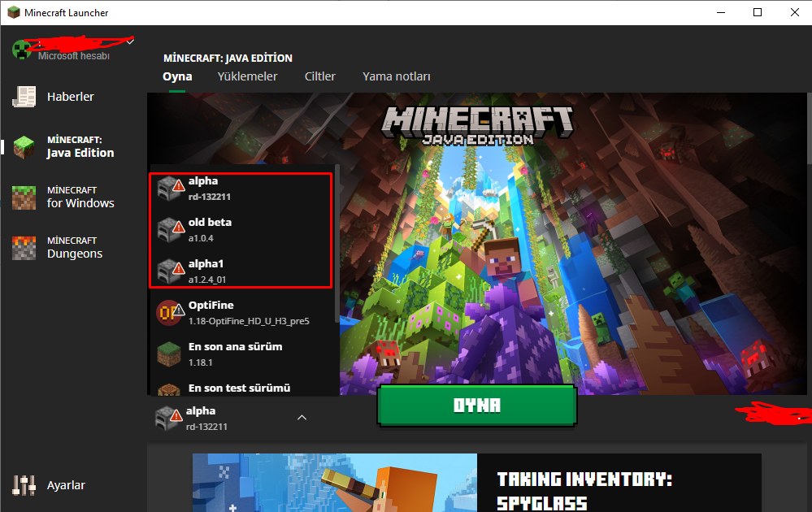Screen dimensions: 812x512
Task: Click the Microsoft hesabı account label
Action: [73, 56]
